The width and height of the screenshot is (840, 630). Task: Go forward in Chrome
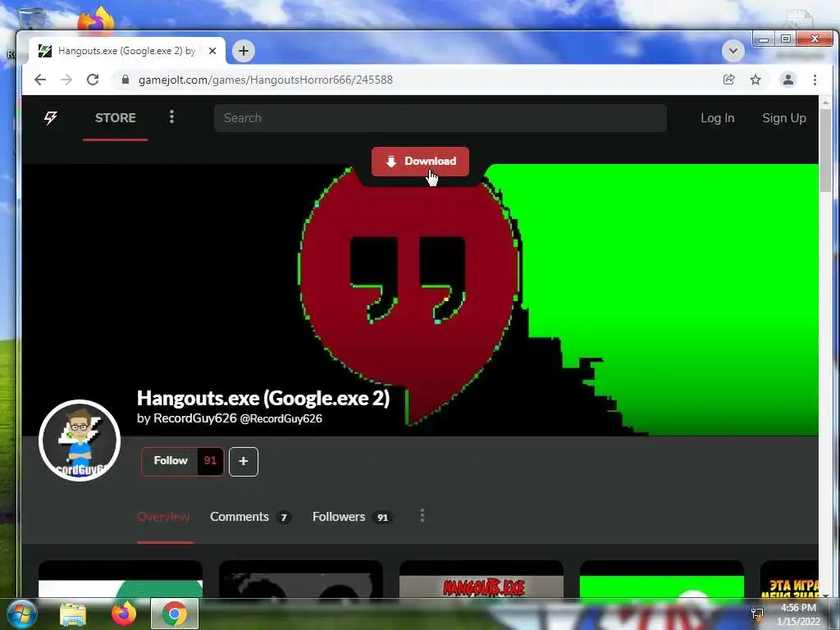(x=66, y=80)
